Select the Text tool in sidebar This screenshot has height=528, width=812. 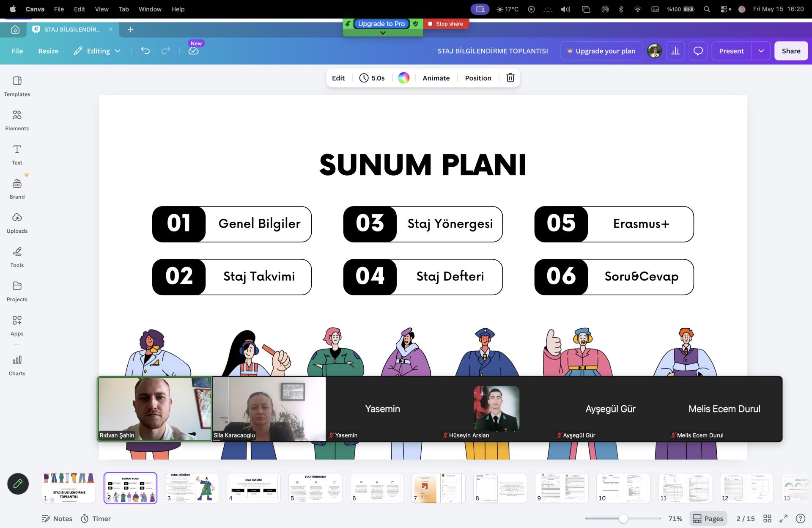[17, 155]
